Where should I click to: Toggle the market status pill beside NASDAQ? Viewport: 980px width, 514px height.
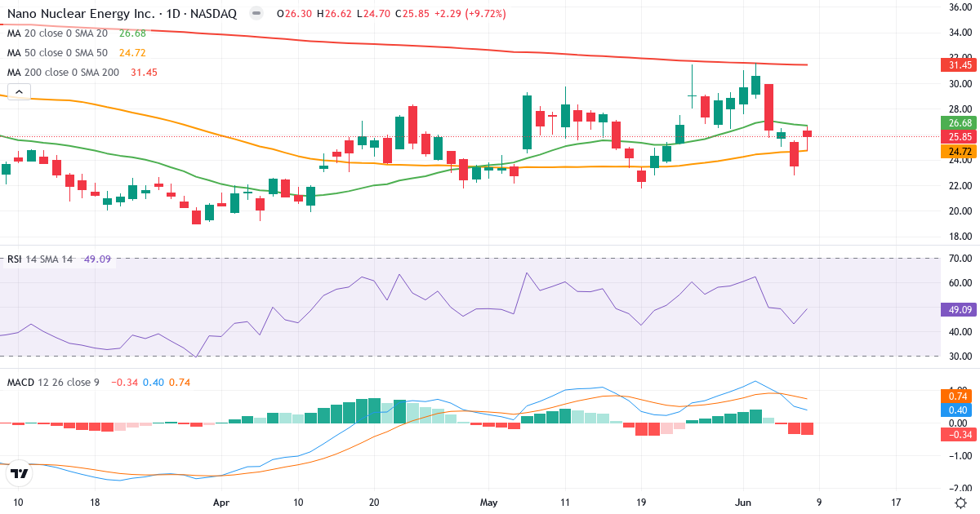[x=256, y=14]
